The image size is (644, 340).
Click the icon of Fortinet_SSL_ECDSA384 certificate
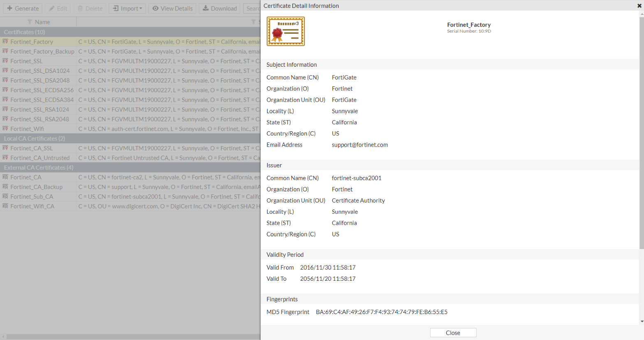[5, 100]
